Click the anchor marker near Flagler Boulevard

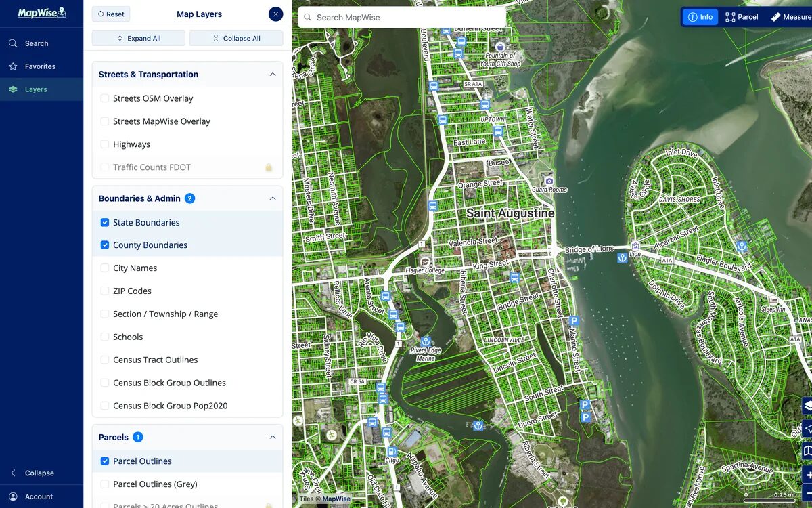(742, 246)
